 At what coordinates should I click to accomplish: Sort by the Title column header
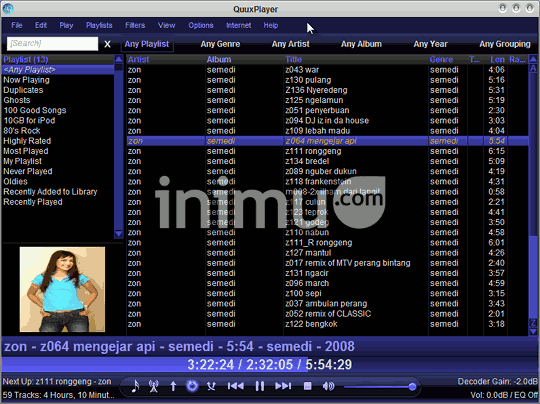click(356, 60)
